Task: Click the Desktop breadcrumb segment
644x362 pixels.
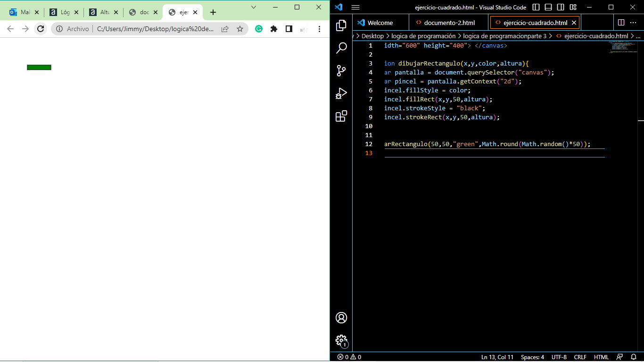Action: pyautogui.click(x=372, y=36)
